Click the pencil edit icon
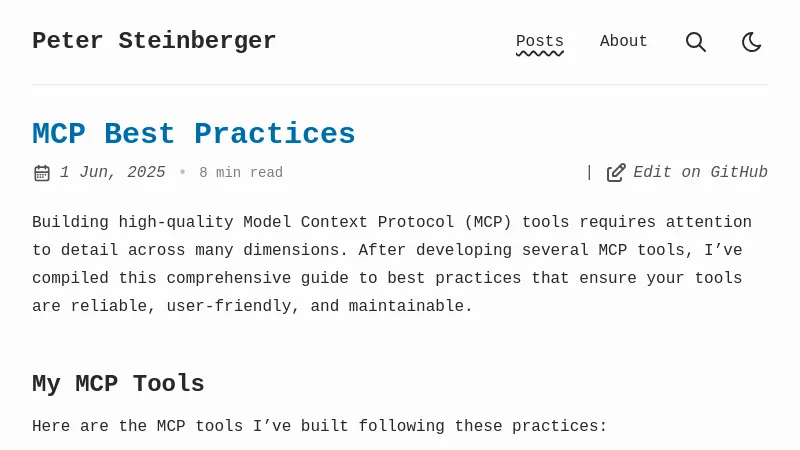Screen dimensions: 800x450 (616, 173)
